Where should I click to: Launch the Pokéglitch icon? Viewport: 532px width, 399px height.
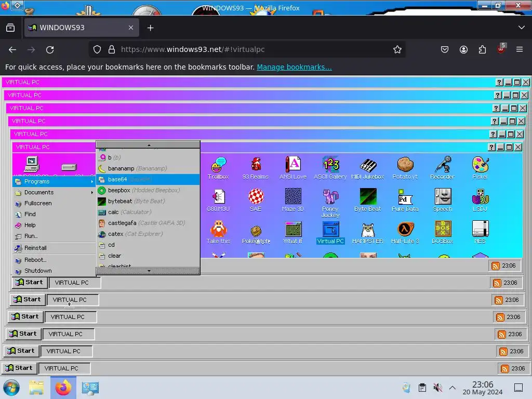pos(256,234)
